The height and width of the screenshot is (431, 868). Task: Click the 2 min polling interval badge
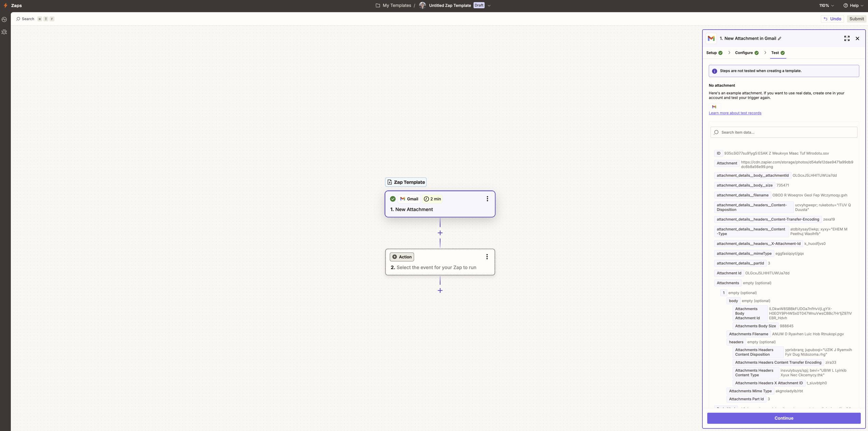[432, 199]
